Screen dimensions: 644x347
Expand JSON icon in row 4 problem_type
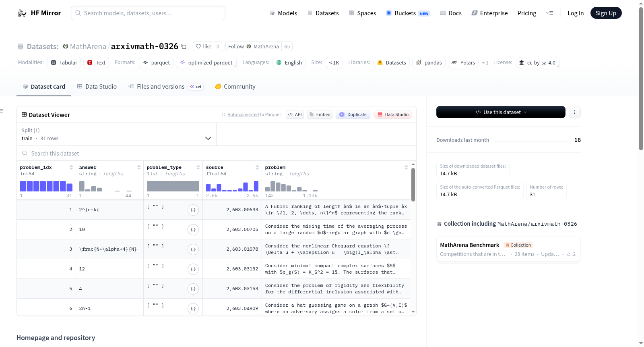(193, 269)
